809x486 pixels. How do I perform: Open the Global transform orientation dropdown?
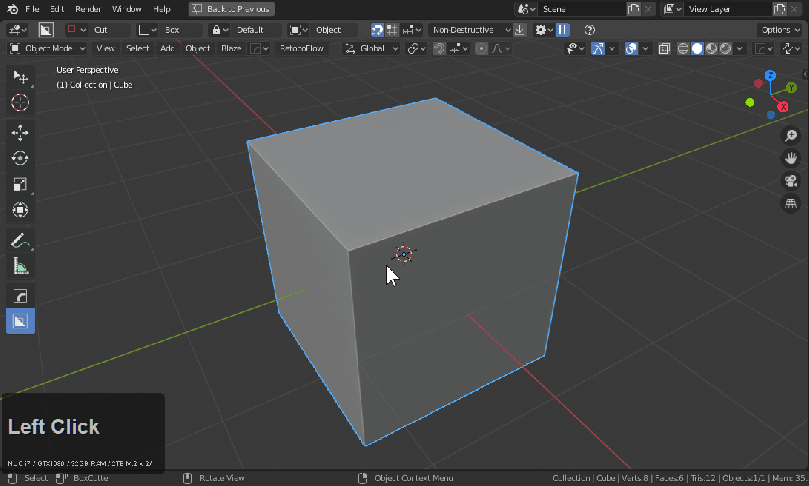coord(371,48)
